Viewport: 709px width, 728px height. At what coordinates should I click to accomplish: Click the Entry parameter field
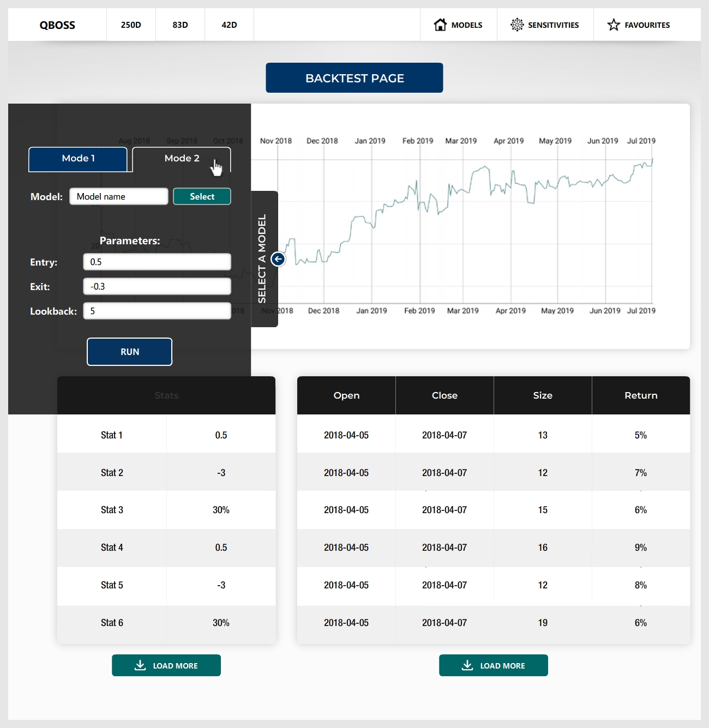[x=157, y=262]
